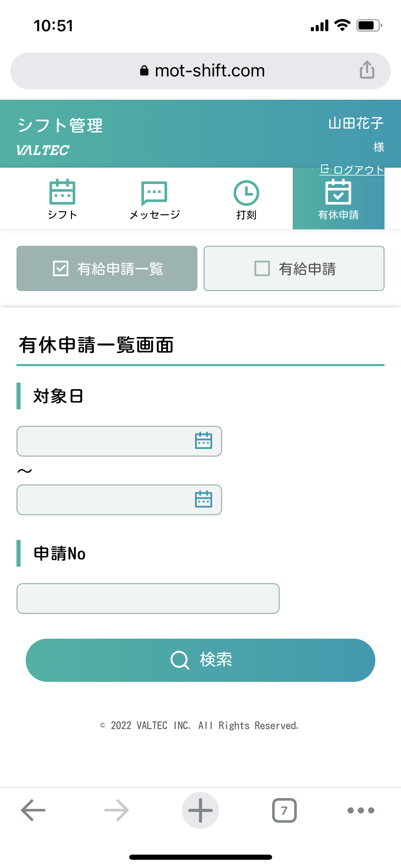Screen dimensions: 401x868
Task: Select the 有給申請 option button
Action: 294,268
